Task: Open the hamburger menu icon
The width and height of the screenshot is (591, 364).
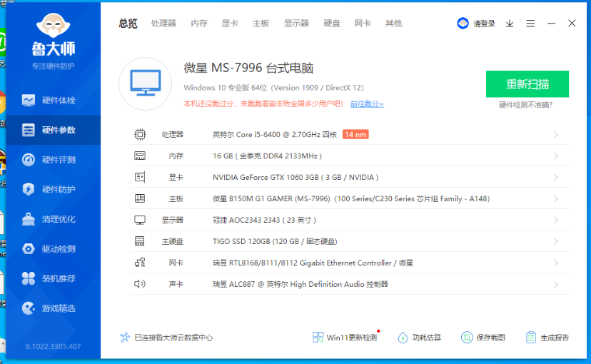Action: click(x=530, y=24)
